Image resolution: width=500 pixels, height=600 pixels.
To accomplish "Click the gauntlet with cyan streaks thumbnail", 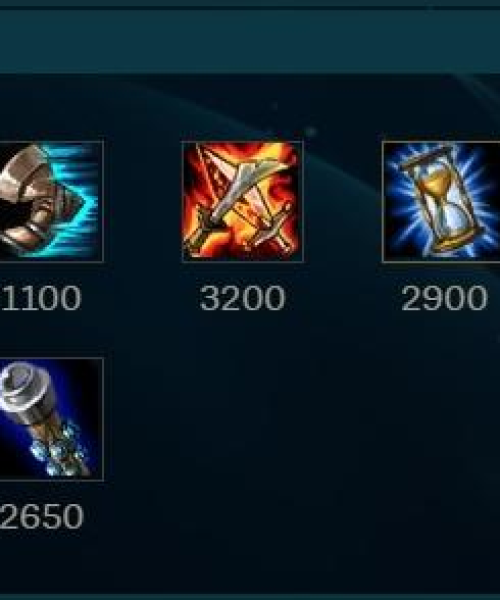I will (52, 202).
